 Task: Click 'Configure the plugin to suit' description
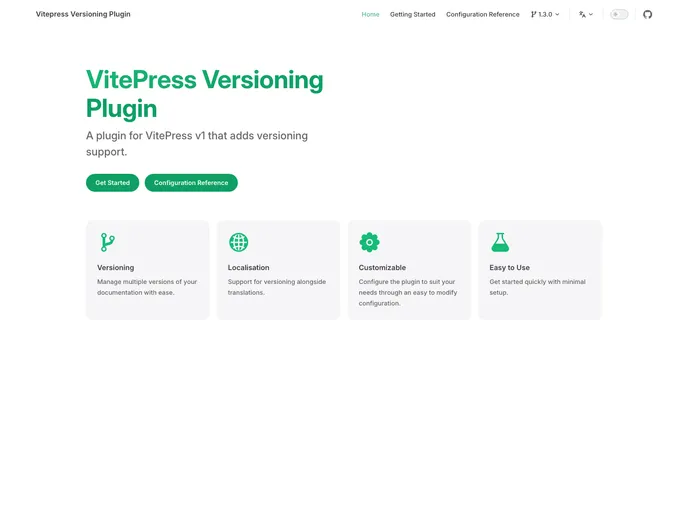[408, 292]
